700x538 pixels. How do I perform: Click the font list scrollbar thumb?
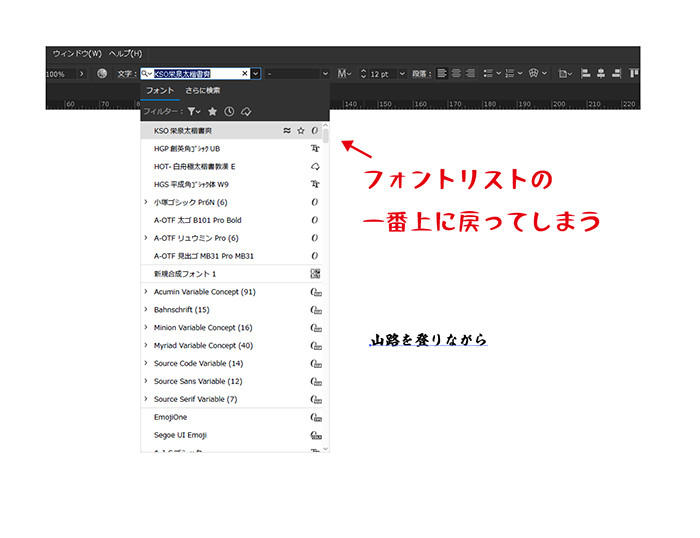click(x=325, y=136)
